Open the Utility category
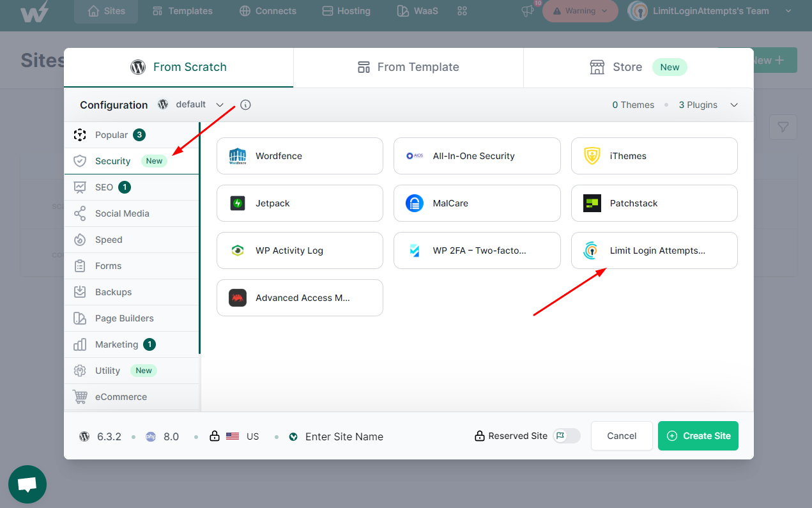This screenshot has height=508, width=812. click(132, 371)
